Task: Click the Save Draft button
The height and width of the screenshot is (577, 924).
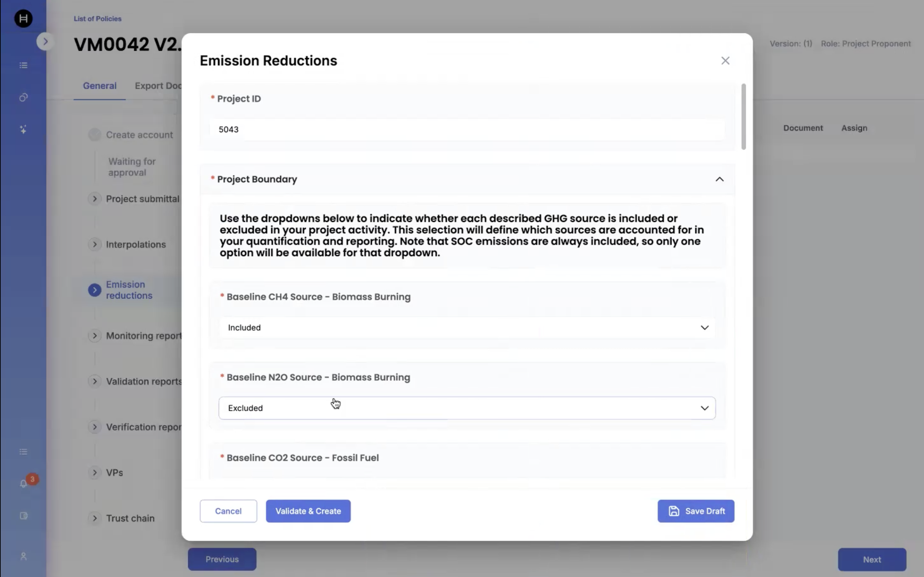Action: (695, 511)
